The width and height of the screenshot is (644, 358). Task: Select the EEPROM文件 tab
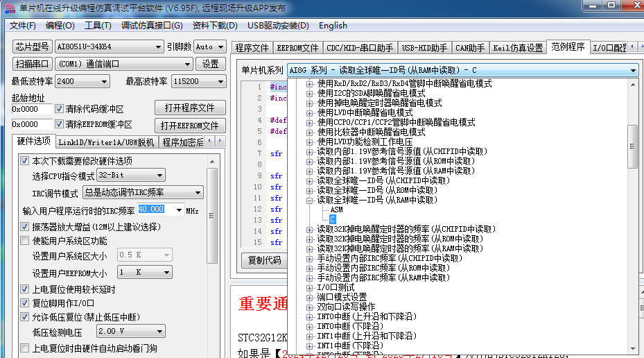pos(298,48)
